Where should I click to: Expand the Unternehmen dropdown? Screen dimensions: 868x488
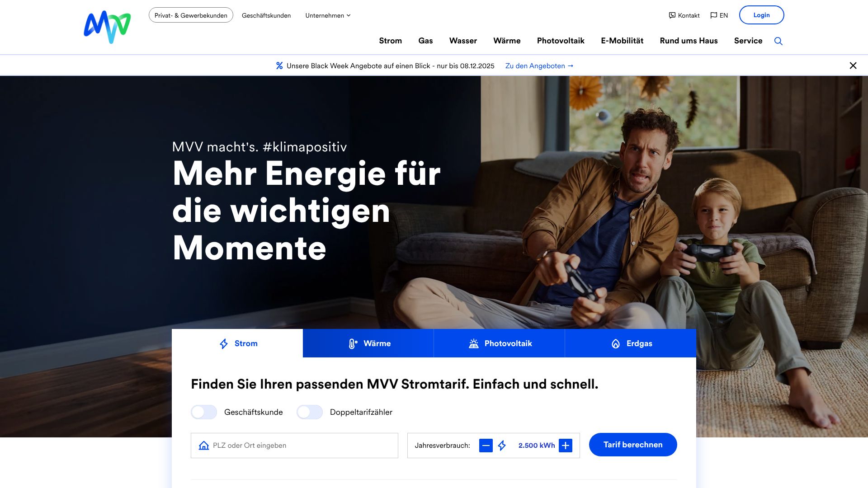pos(328,15)
